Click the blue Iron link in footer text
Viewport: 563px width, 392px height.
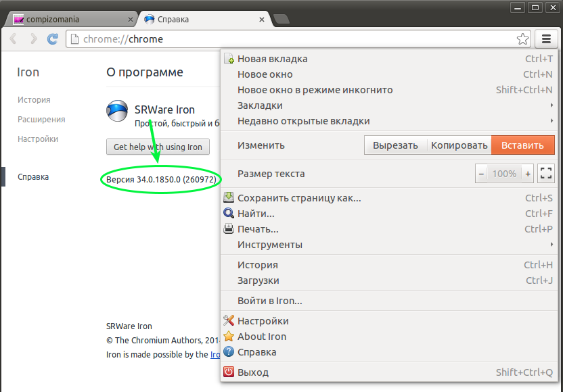[215, 354]
